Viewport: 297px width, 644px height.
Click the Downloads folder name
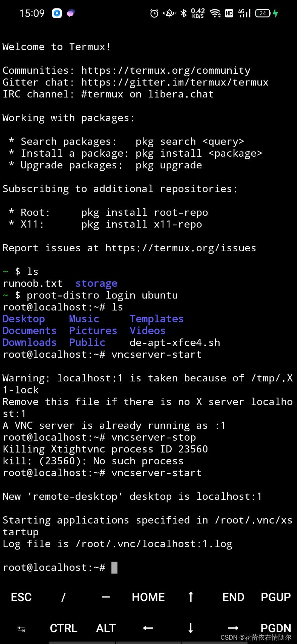coord(29,342)
